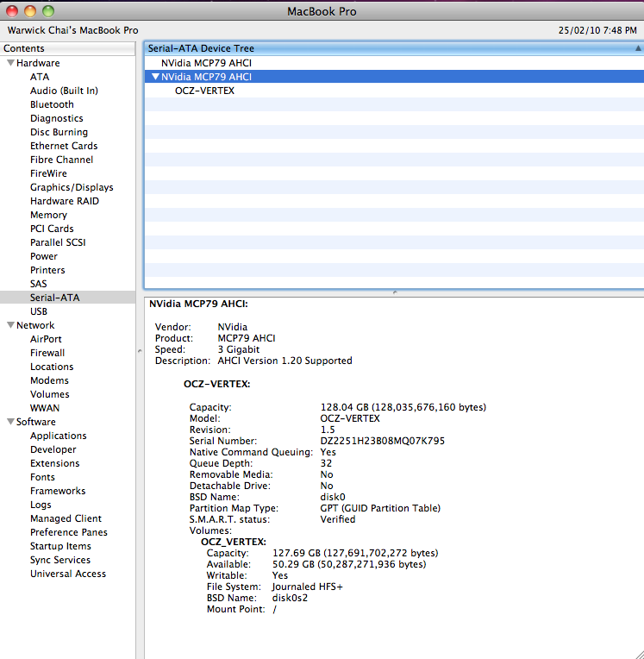This screenshot has height=659, width=644.
Task: Click the Contents column header
Action: click(x=67, y=48)
